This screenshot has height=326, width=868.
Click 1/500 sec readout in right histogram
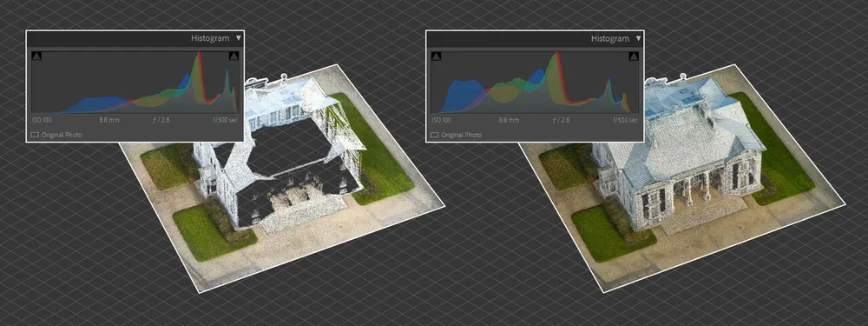tap(625, 120)
